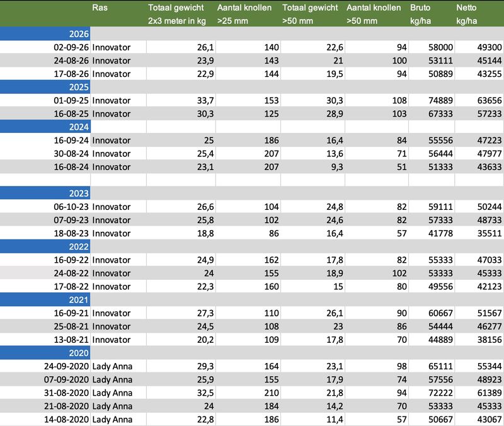Click the 2022 year row label
This screenshot has height=426, width=504.
point(45,246)
